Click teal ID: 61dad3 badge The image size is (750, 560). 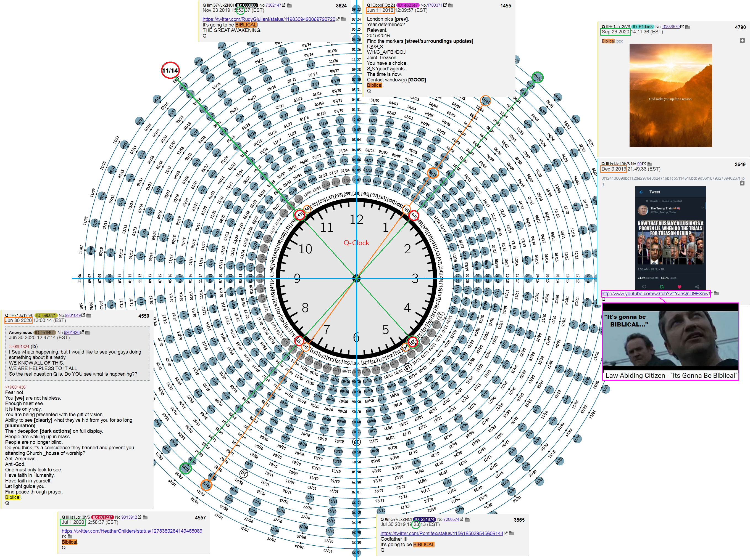point(643,26)
